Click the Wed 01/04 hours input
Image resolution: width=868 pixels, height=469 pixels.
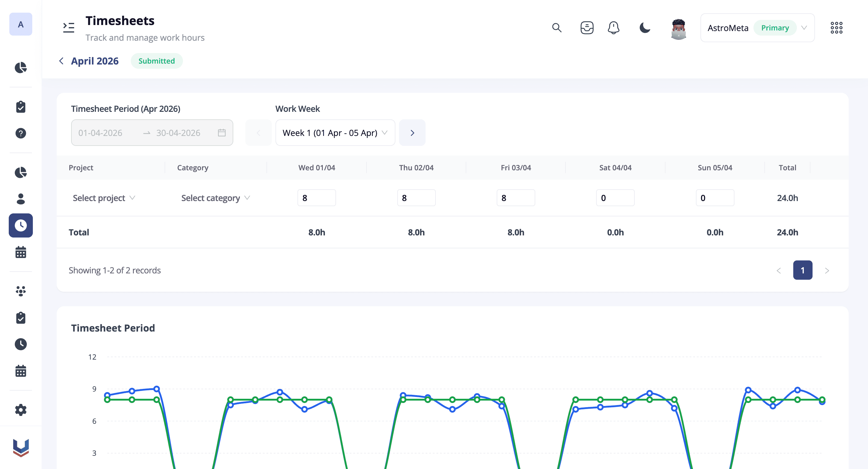(317, 198)
